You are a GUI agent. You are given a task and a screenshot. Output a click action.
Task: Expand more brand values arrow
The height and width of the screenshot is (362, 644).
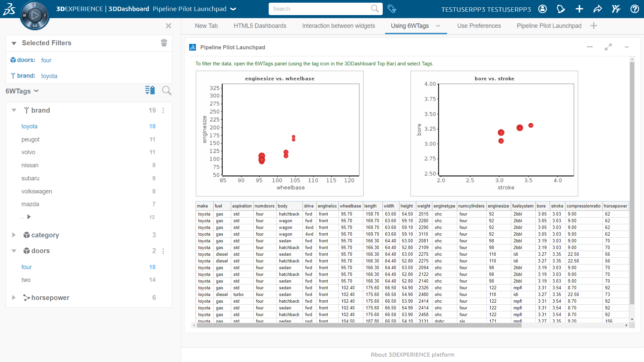pos(29,217)
